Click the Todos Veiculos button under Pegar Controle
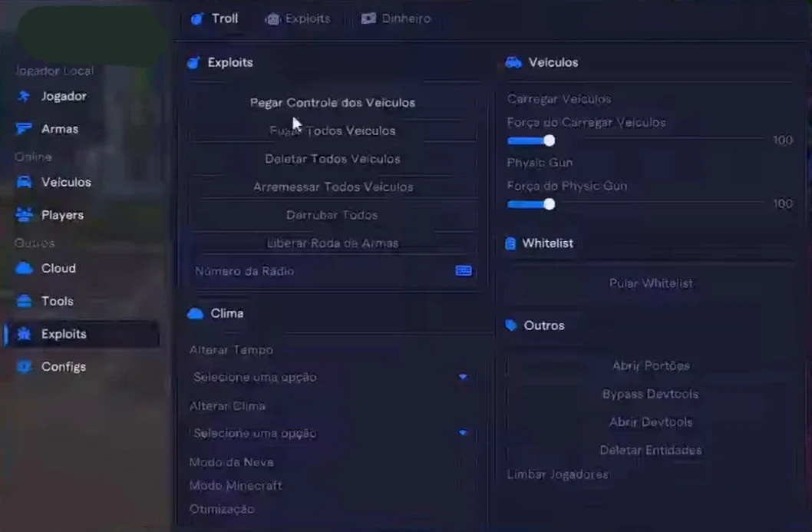Screen dimensions: 812x532 pyautogui.click(x=332, y=131)
